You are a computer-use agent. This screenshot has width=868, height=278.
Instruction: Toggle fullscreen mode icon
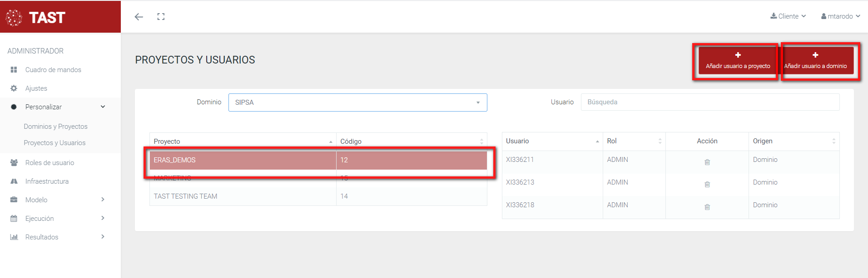[161, 17]
